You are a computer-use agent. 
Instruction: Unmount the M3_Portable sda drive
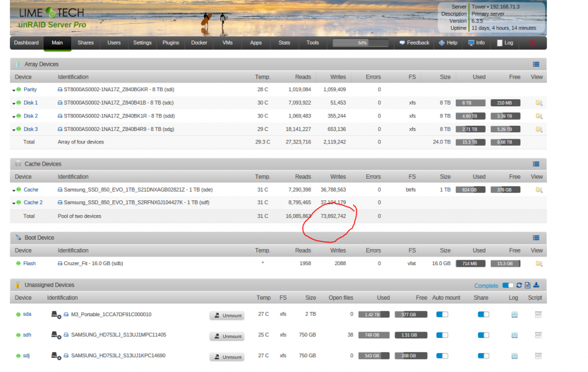tap(227, 316)
